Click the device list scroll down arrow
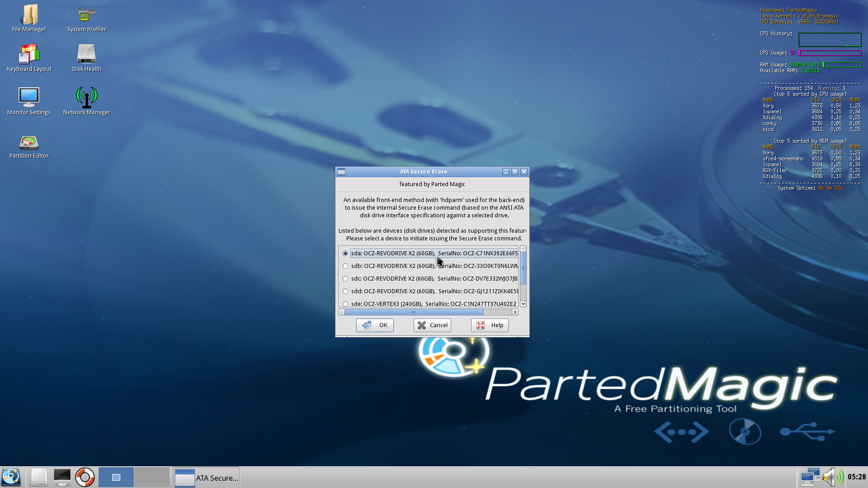The width and height of the screenshot is (868, 488). click(x=523, y=304)
